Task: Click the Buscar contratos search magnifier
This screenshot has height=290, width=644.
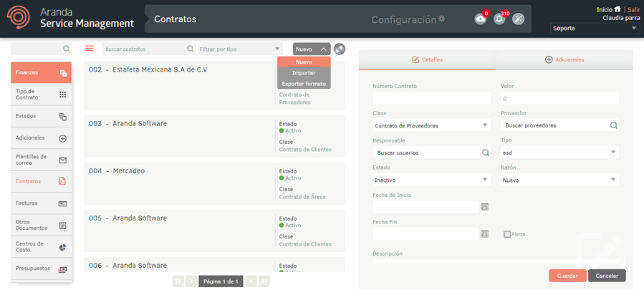Action: (191, 49)
